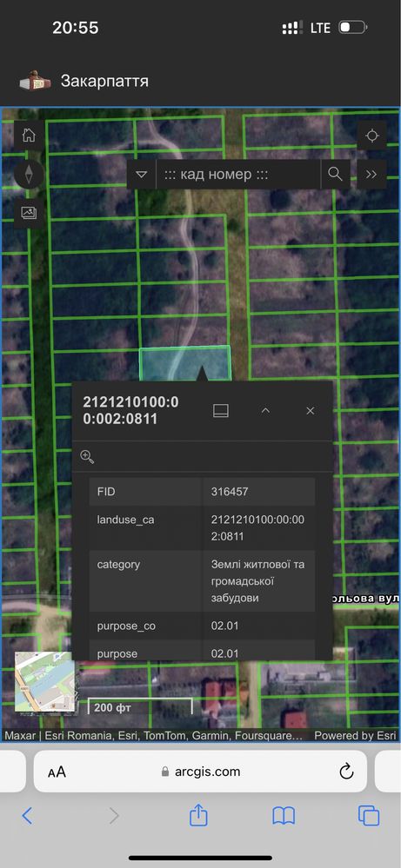Close the parcel info popup
Viewport: 401px width, 868px height.
pyautogui.click(x=311, y=411)
